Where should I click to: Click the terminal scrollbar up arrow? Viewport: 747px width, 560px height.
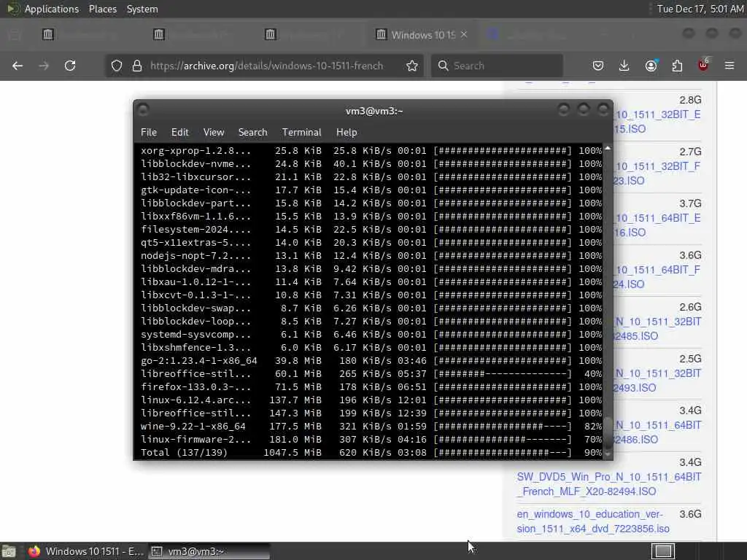(608, 149)
